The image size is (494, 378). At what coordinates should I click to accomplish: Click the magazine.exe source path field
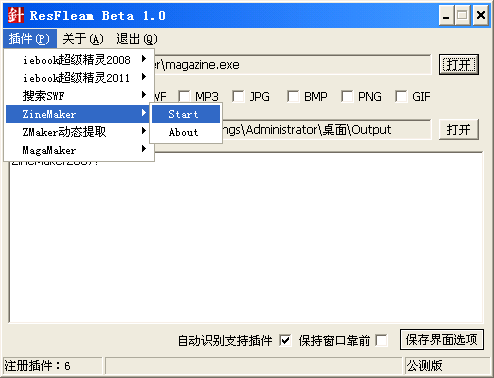[x=293, y=65]
